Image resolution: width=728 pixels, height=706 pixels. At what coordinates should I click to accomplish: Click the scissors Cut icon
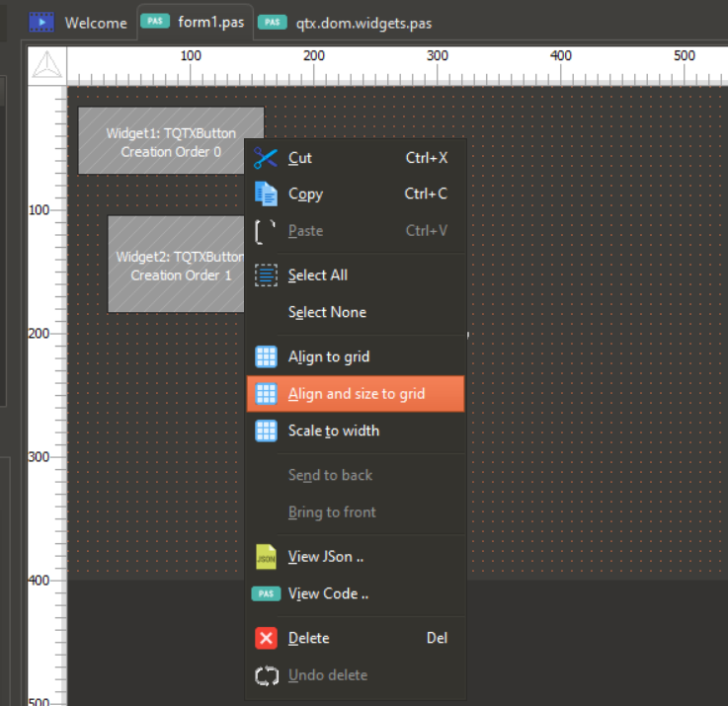point(266,158)
